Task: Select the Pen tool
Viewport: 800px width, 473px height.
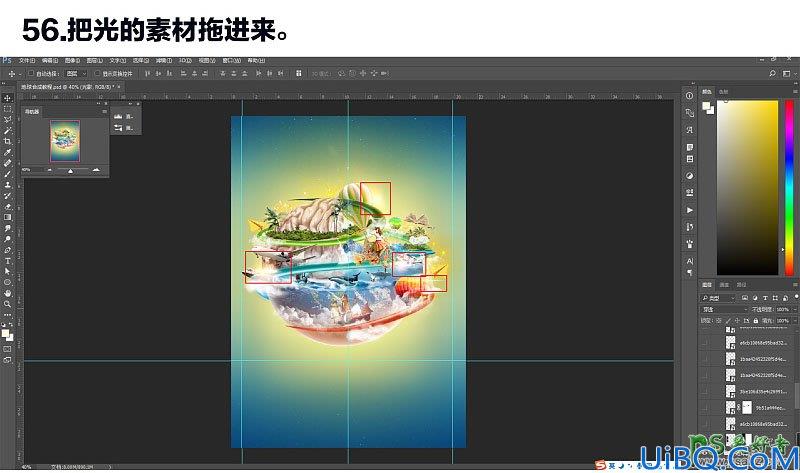Action: 7,250
